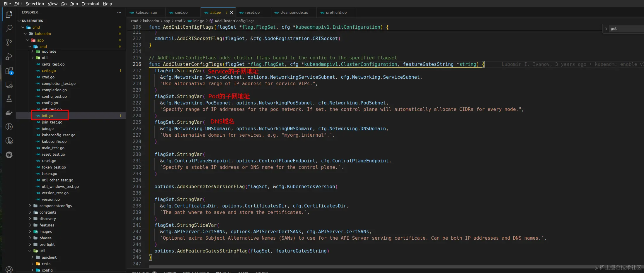Click the Go file icon beside join.go

(x=38, y=128)
